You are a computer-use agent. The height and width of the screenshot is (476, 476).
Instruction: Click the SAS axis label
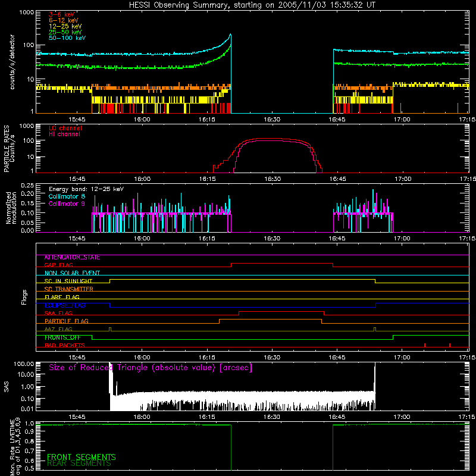[6, 387]
